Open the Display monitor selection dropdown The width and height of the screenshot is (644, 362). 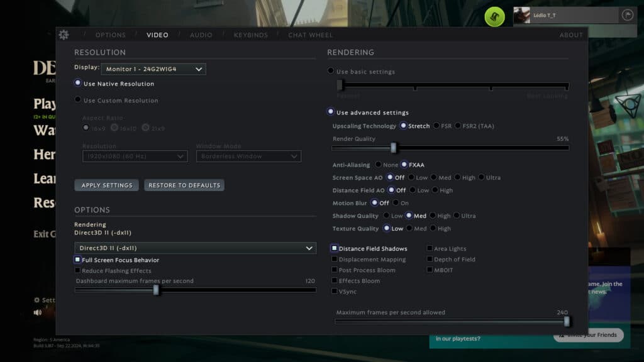(x=155, y=69)
